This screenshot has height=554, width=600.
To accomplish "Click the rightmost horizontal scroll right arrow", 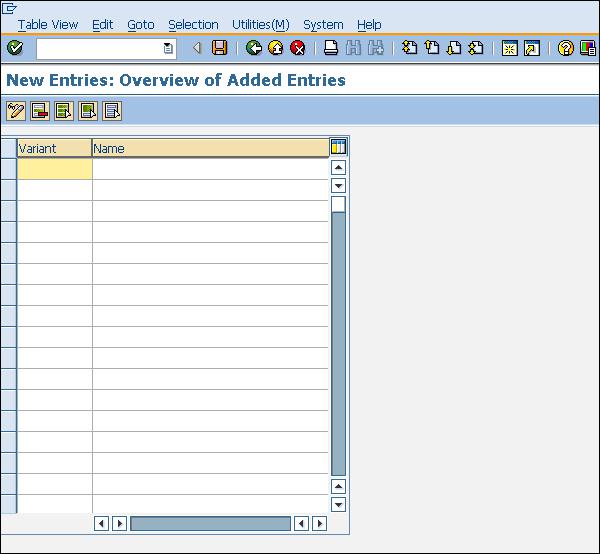I will (320, 523).
